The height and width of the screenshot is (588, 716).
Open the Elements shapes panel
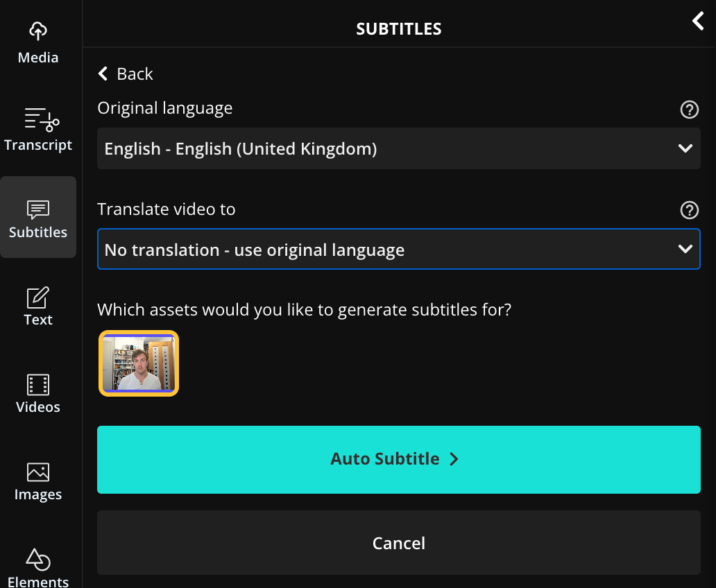coord(38,567)
